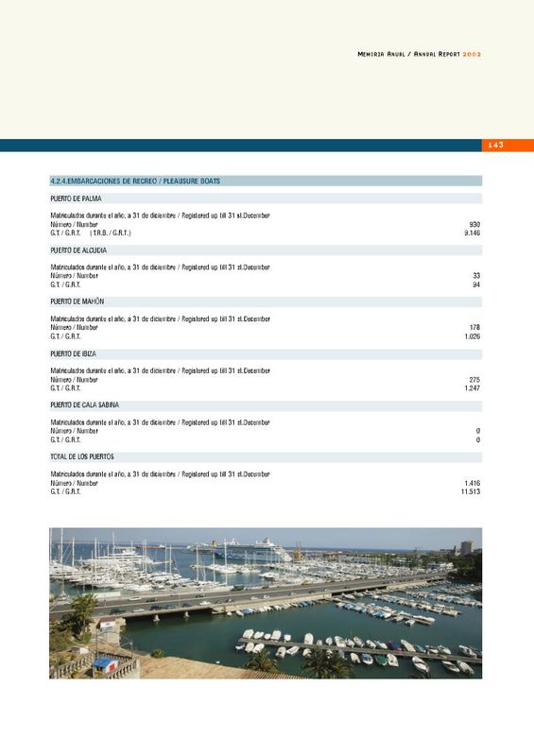This screenshot has width=534, height=756.
Task: Click the Puerto de Cala Sabina heading bar
Action: point(266,405)
